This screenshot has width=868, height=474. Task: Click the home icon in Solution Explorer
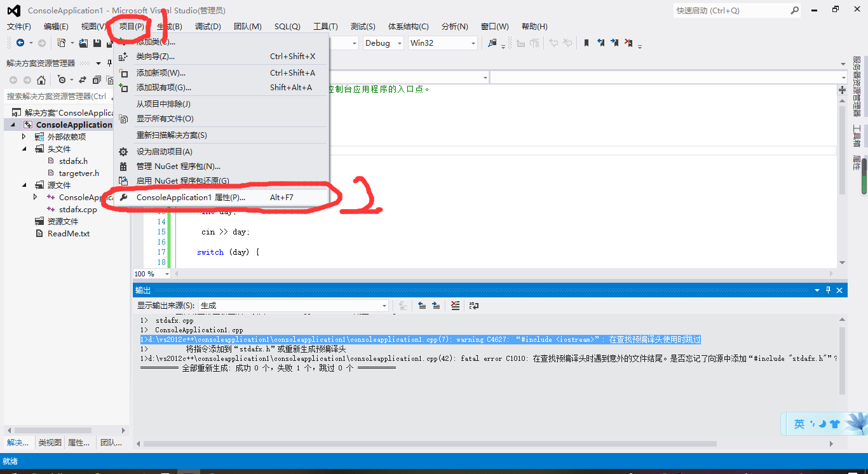[x=41, y=79]
